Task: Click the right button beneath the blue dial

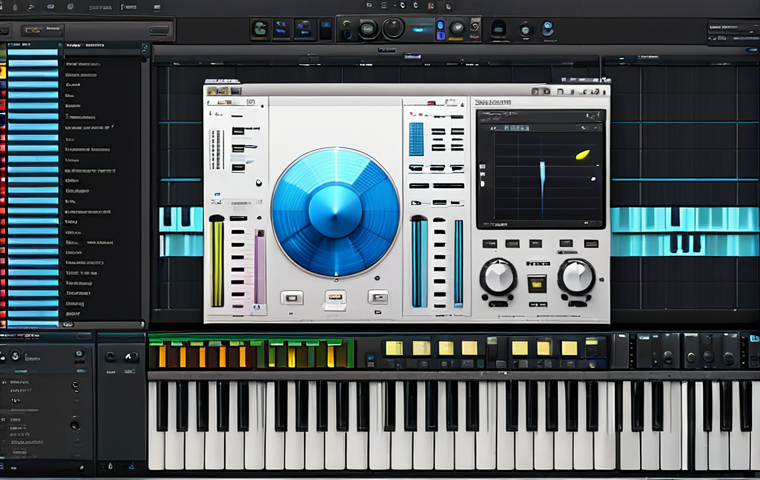Action: pos(378,297)
